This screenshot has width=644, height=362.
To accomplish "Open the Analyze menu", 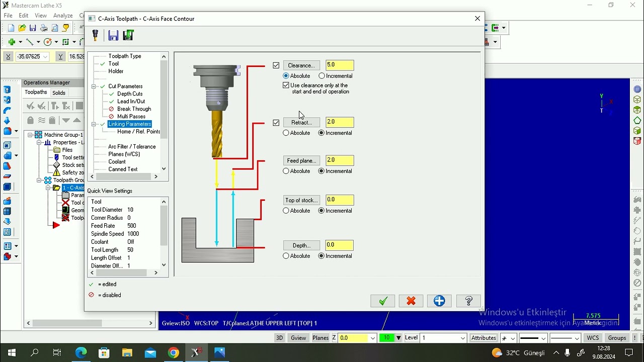I will pyautogui.click(x=63, y=16).
